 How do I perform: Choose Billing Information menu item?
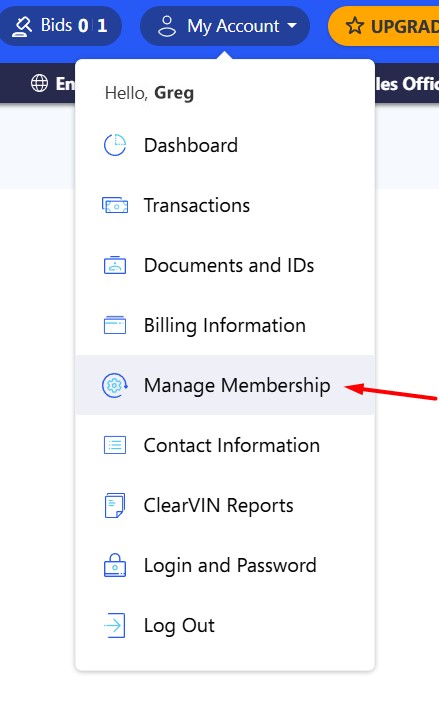click(x=225, y=325)
